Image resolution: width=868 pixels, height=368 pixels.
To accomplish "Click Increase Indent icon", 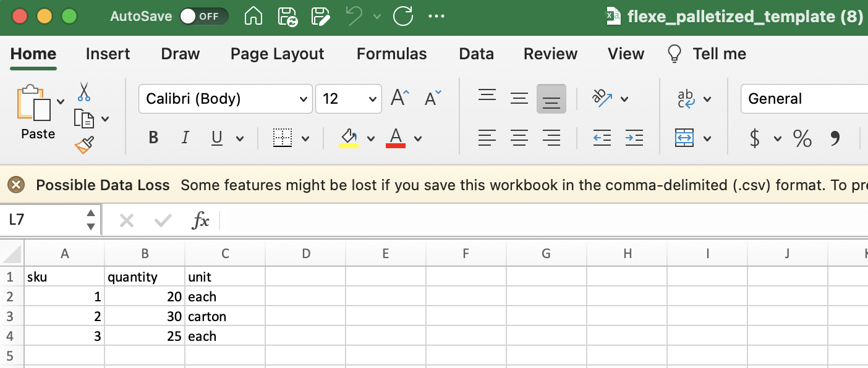I will tap(634, 138).
